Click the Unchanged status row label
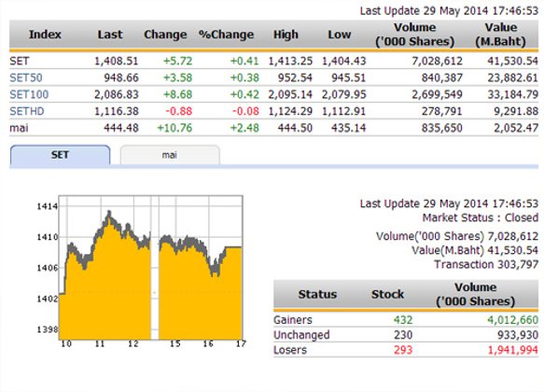 [301, 335]
